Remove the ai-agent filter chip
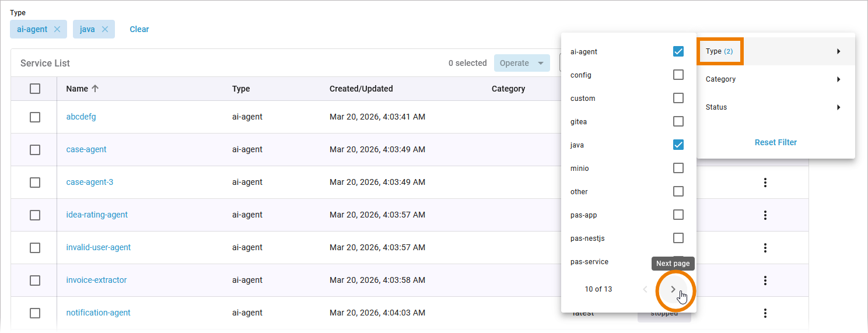 point(57,29)
